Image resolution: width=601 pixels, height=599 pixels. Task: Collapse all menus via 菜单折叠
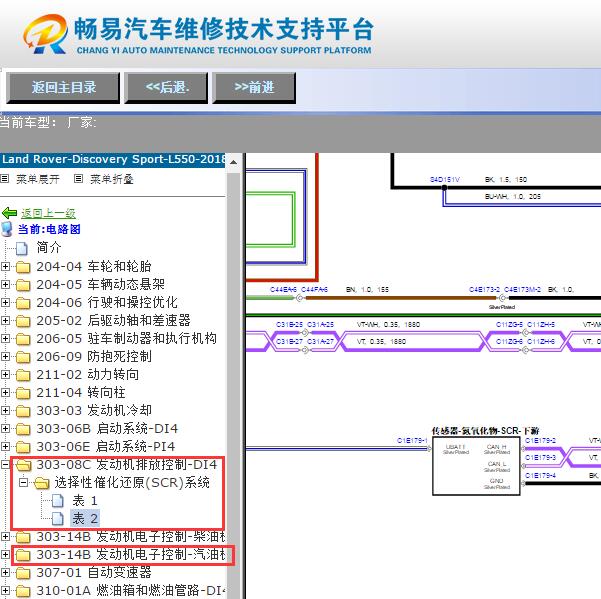coord(112,179)
